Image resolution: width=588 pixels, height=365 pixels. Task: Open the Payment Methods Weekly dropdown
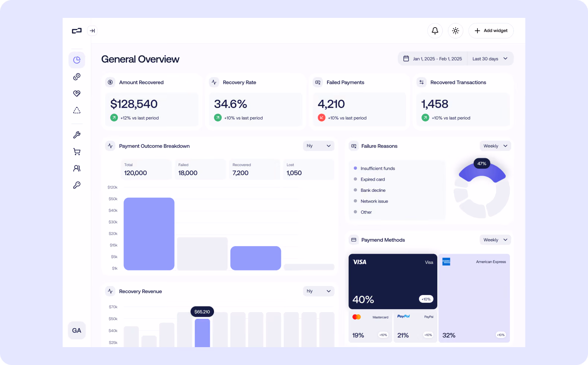click(x=495, y=240)
